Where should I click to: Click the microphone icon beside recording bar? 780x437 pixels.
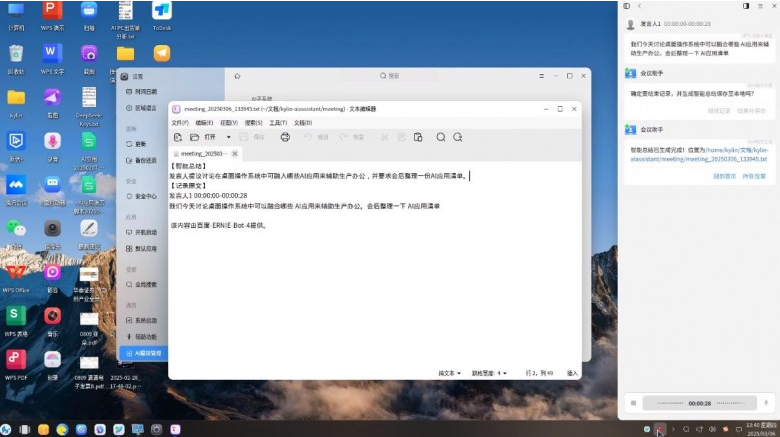pos(766,403)
